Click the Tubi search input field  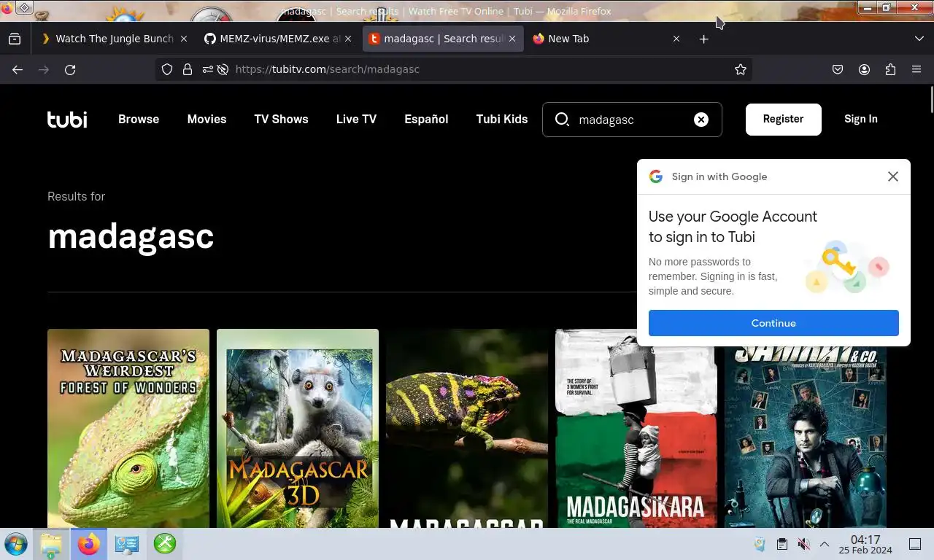[631, 120]
